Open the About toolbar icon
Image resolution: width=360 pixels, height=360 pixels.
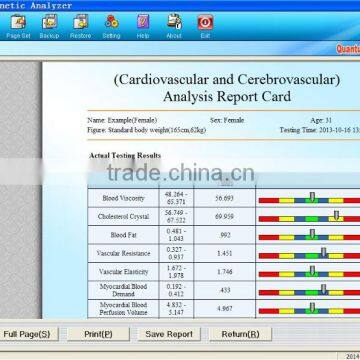[174, 22]
